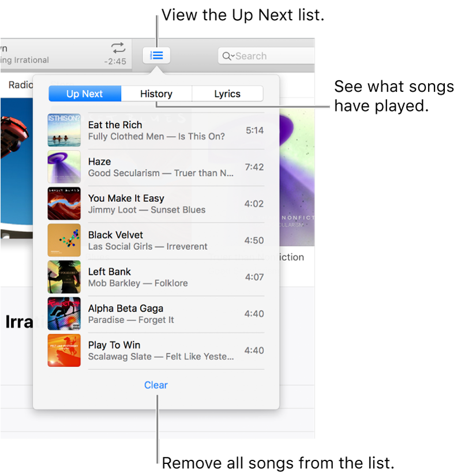Click the Left Bank album artwork

coord(63,277)
